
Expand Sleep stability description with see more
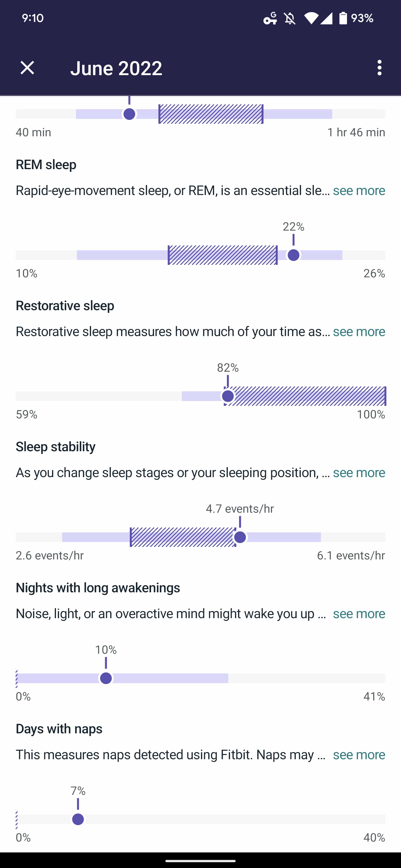coord(359,473)
